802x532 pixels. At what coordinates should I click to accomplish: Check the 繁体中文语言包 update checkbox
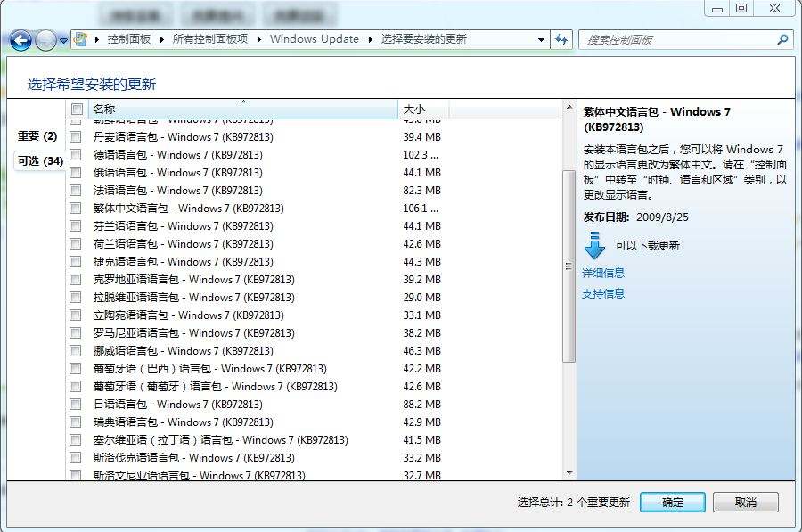pos(75,209)
